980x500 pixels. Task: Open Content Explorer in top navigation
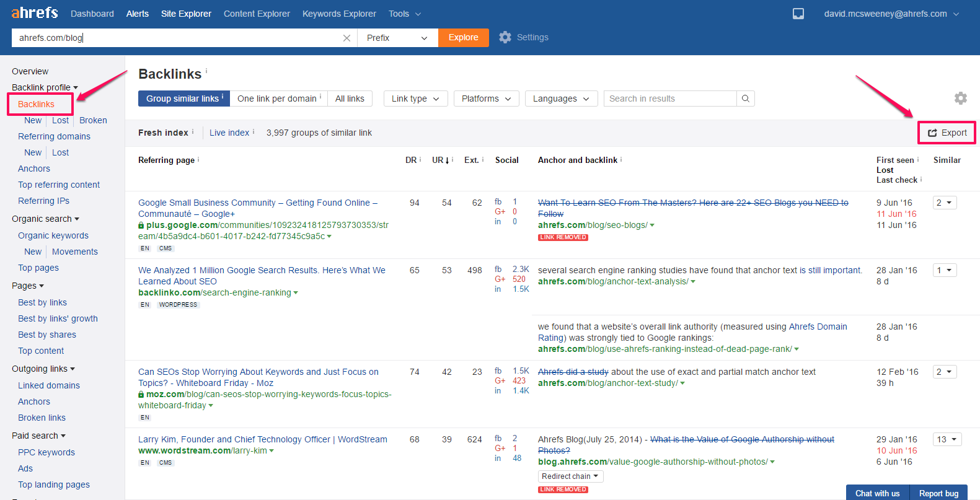click(x=257, y=14)
